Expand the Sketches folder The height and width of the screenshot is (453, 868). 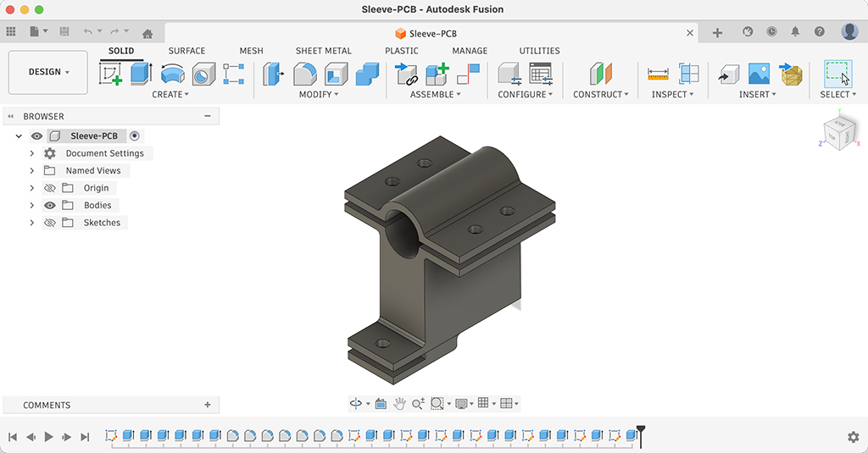click(31, 223)
